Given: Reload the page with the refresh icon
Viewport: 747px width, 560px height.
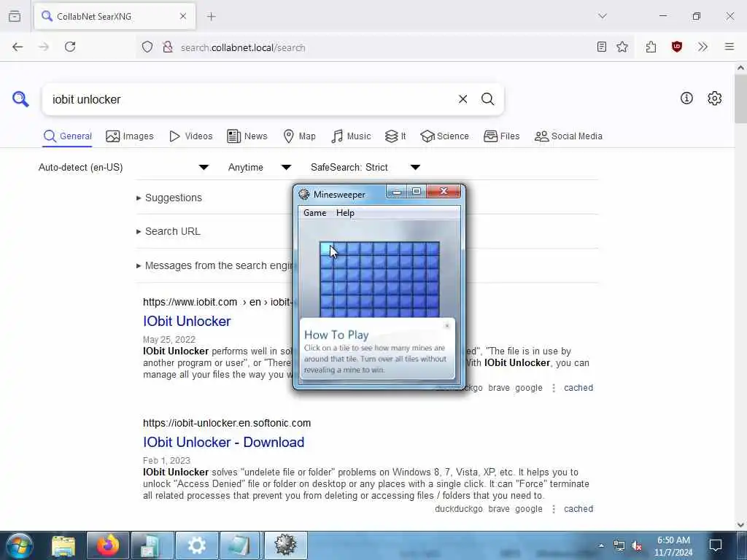Looking at the screenshot, I should click(x=70, y=47).
